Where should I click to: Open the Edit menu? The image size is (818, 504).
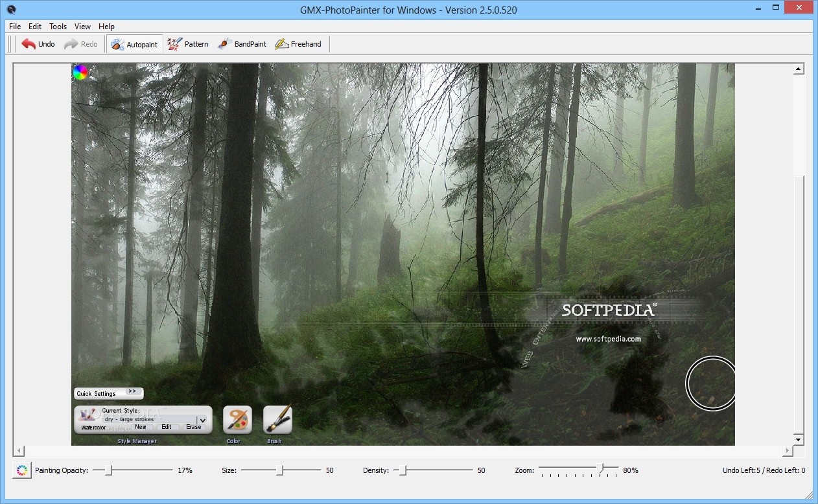click(35, 27)
